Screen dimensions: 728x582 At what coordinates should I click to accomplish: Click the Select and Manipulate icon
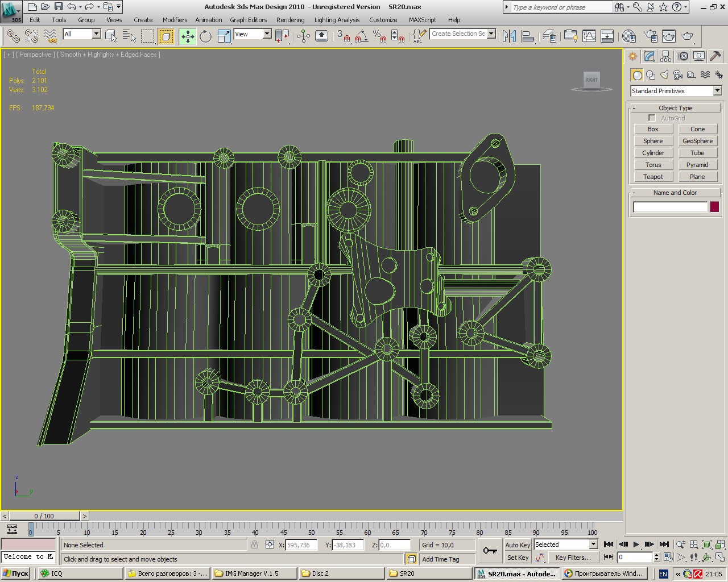coord(303,36)
